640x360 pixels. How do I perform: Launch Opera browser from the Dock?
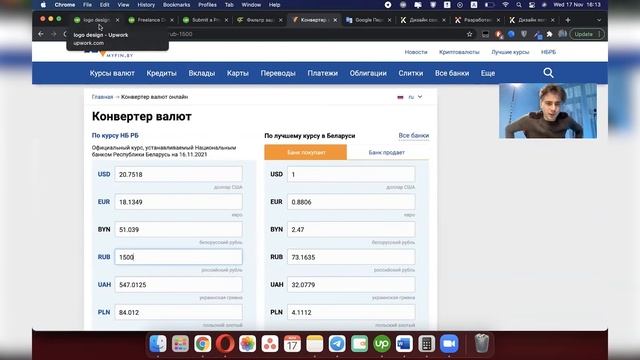[x=225, y=344]
